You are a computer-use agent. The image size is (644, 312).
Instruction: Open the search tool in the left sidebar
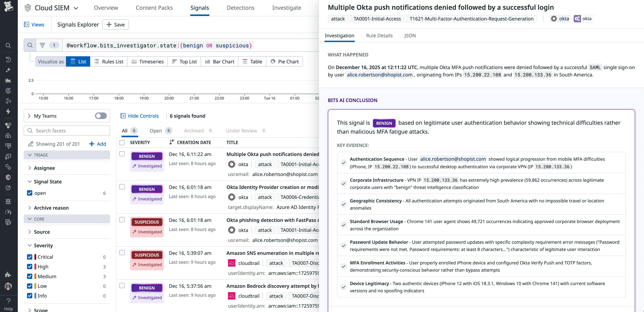[8, 46]
